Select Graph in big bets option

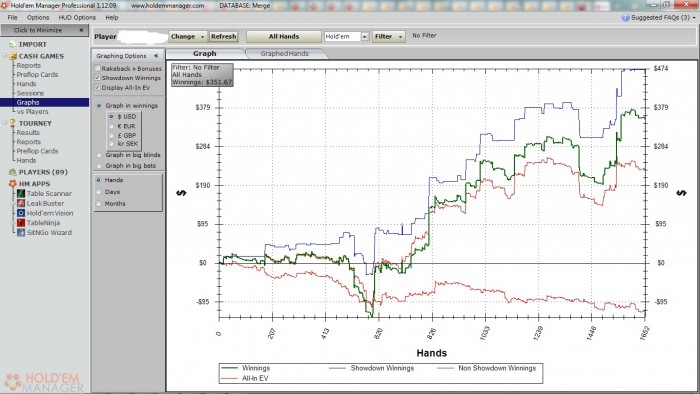99,166
